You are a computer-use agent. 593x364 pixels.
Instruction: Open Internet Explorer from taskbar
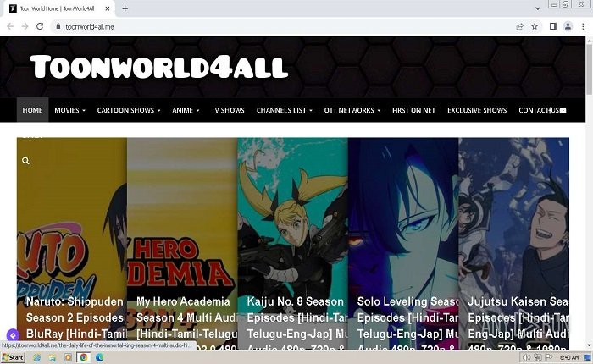[36, 357]
